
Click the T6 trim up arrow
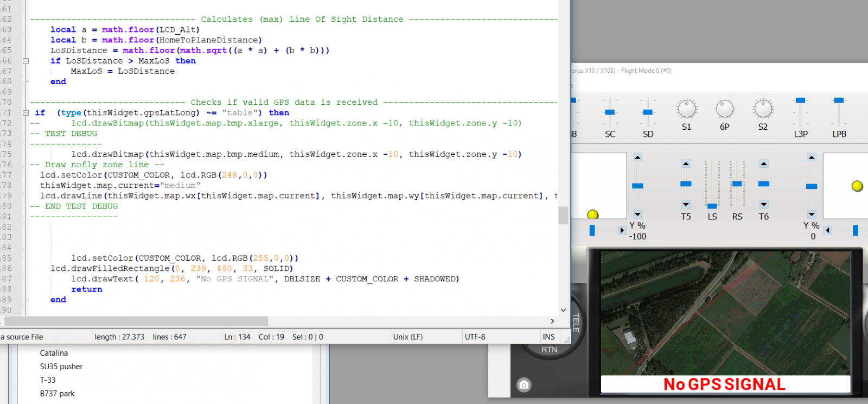tap(764, 163)
